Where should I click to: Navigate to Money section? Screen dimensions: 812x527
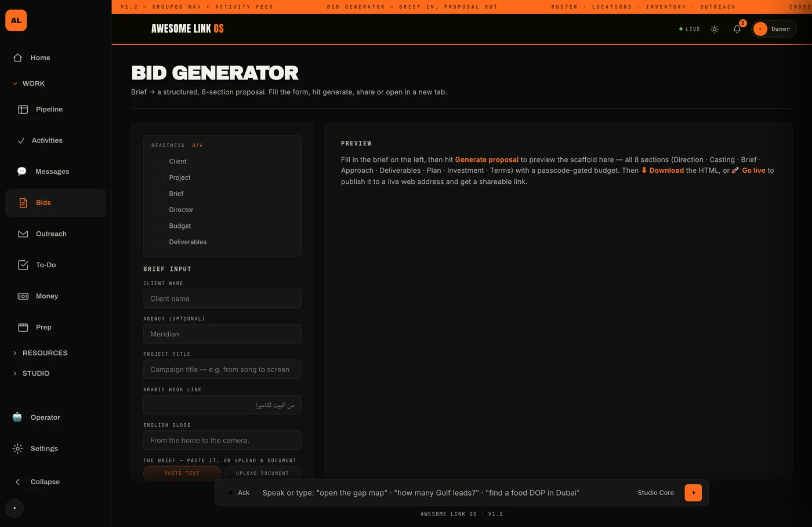56,296
